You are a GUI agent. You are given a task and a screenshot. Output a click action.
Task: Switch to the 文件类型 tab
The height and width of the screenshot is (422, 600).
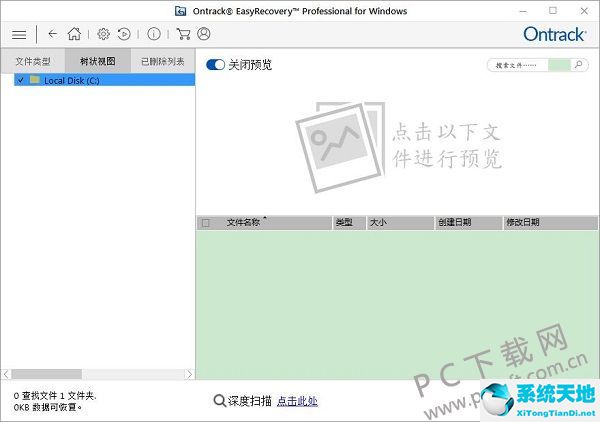coord(33,61)
